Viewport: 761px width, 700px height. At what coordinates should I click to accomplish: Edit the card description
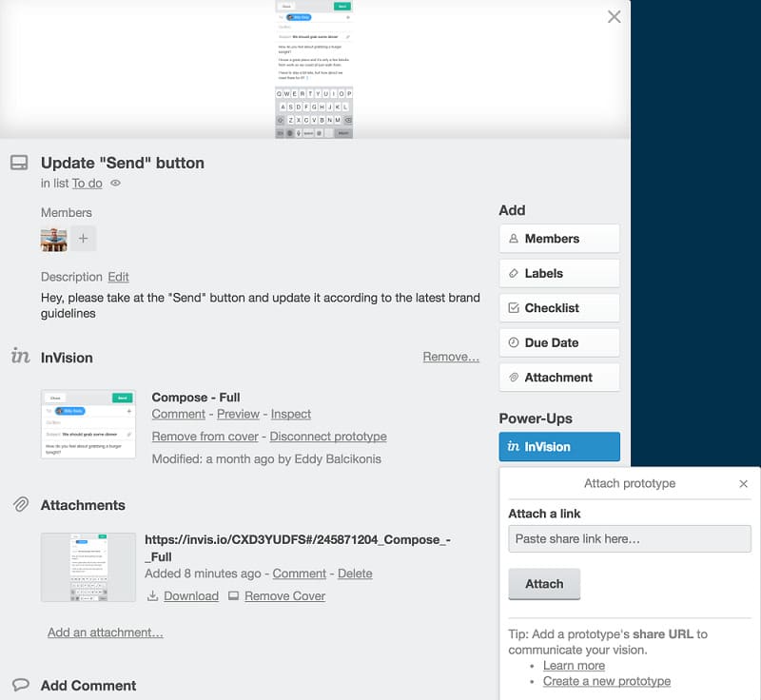pyautogui.click(x=118, y=277)
